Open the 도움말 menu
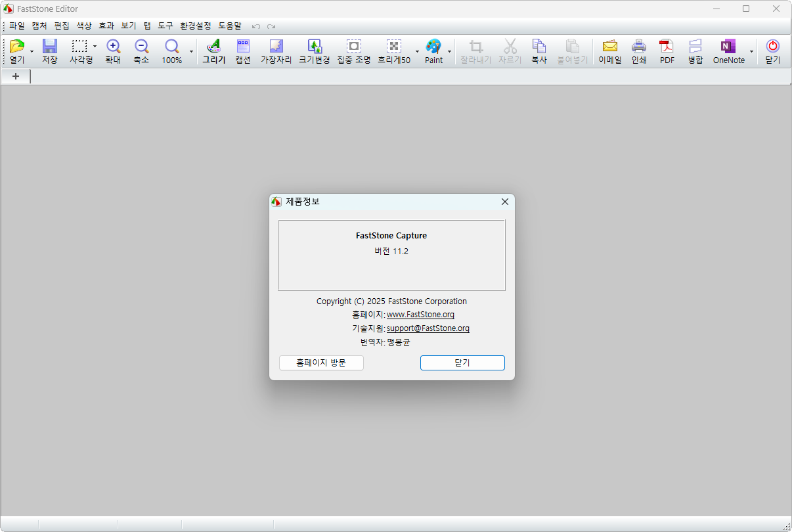This screenshot has width=792, height=532. (230, 26)
